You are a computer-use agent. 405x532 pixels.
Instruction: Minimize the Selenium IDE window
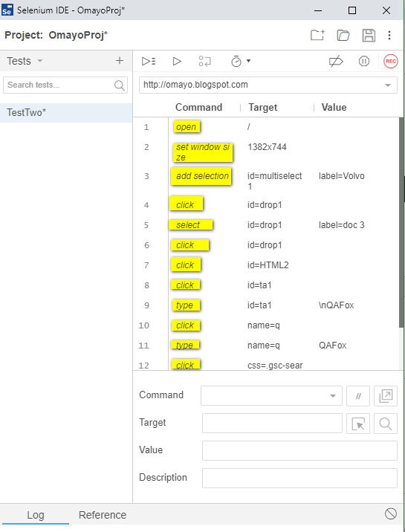point(318,10)
